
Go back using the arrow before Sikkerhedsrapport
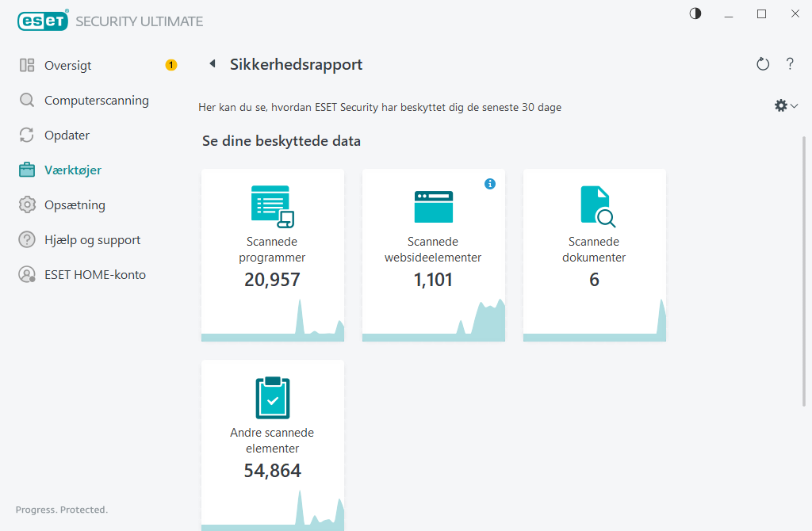coord(213,63)
